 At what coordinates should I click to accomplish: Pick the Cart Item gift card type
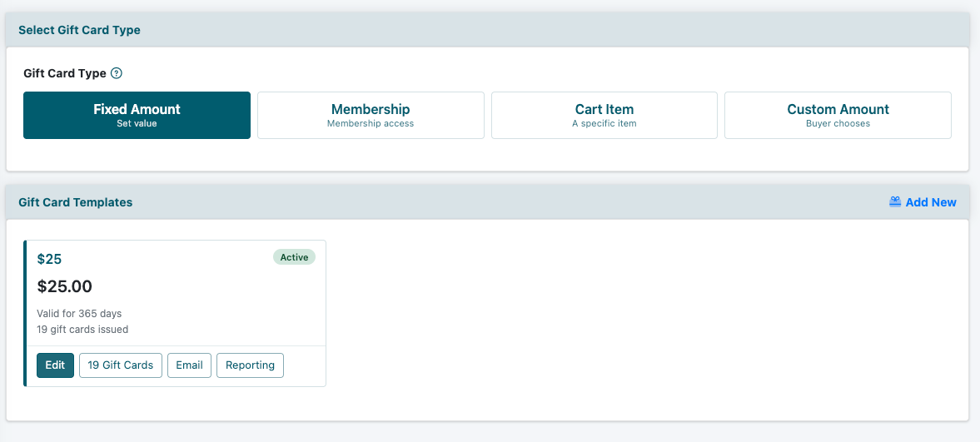(604, 115)
